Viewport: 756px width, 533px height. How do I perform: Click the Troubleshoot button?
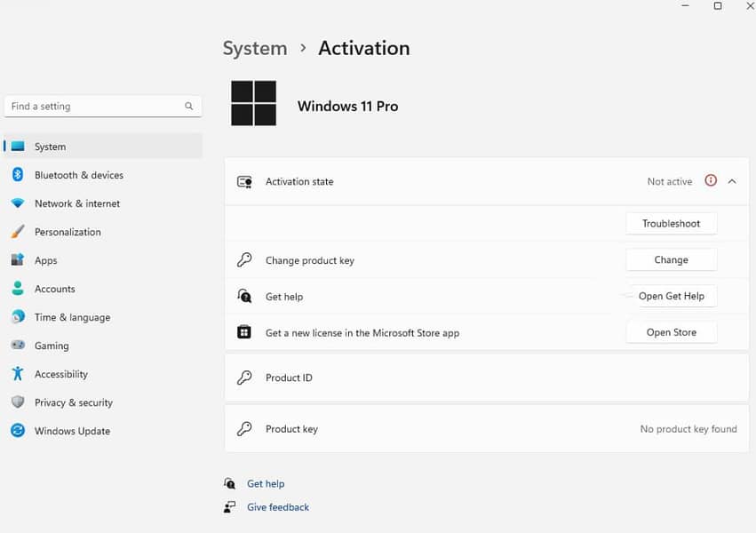pos(671,223)
